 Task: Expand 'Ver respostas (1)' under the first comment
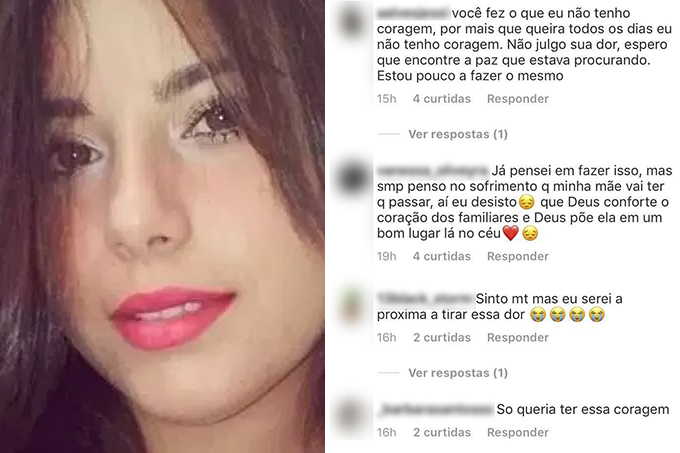point(458,134)
